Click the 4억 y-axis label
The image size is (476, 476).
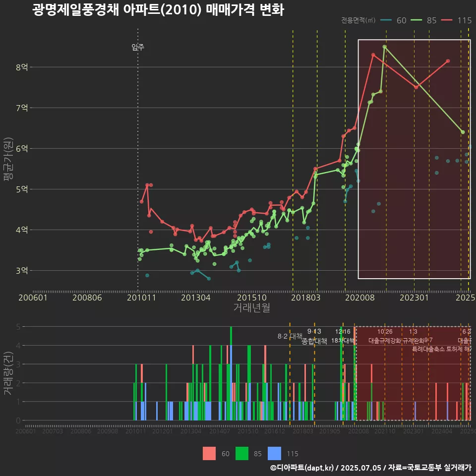point(22,230)
